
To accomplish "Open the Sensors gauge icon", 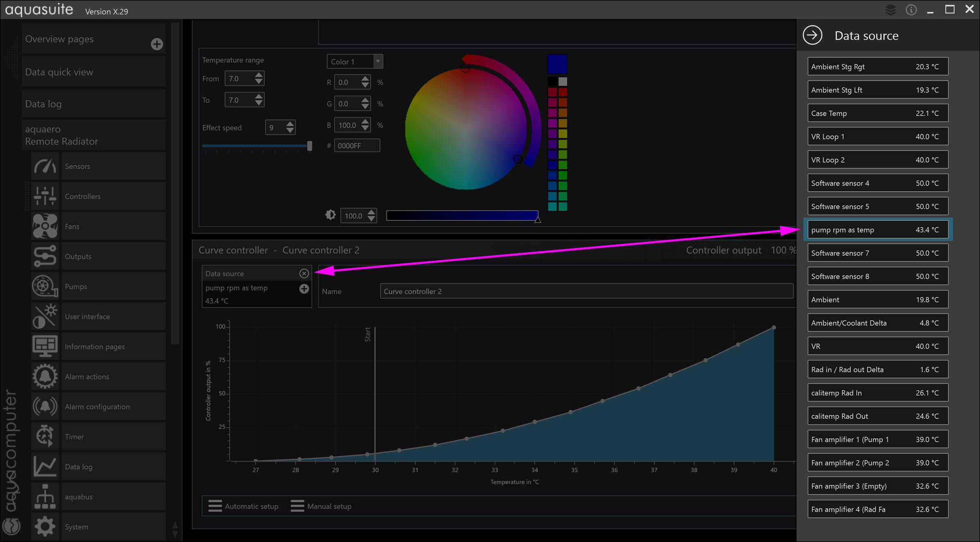I will (45, 166).
